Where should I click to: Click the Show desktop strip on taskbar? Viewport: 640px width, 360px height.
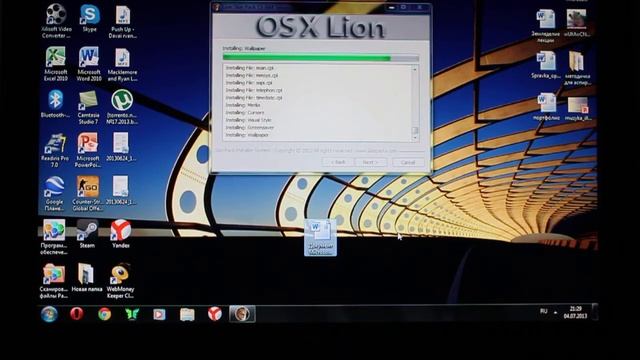point(595,313)
